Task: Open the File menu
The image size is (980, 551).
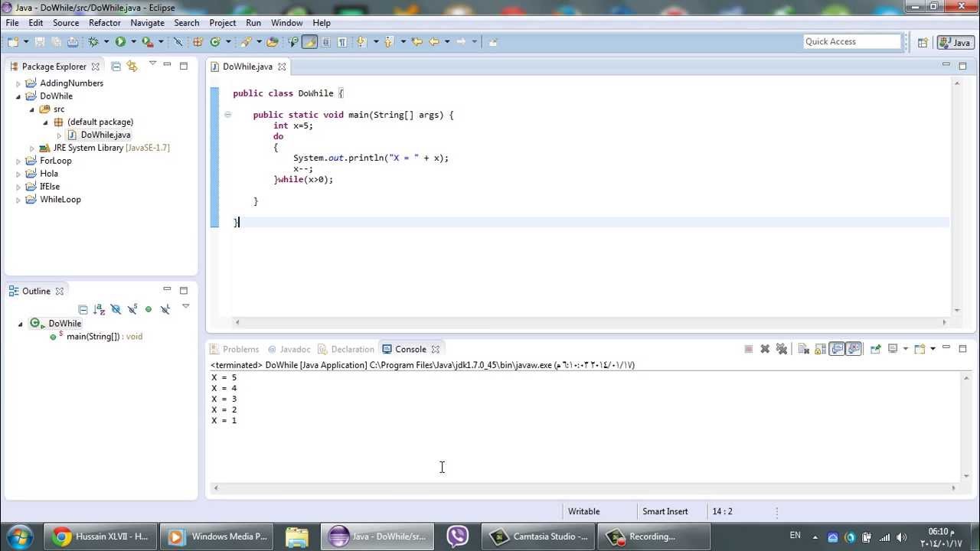Action: coord(12,23)
